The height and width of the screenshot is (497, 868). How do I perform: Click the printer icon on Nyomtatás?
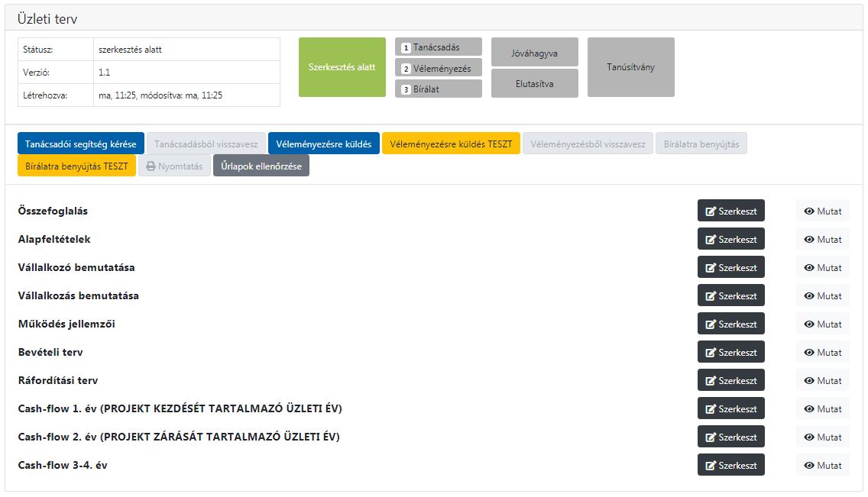pyautogui.click(x=151, y=166)
